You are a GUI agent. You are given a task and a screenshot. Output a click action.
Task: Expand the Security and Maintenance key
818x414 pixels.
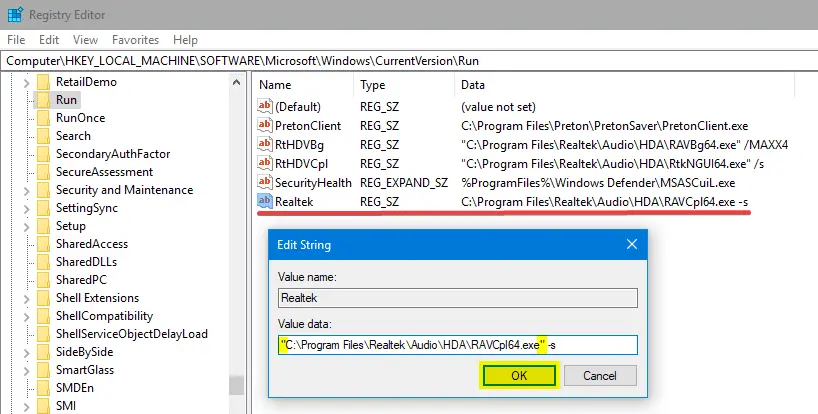point(26,191)
